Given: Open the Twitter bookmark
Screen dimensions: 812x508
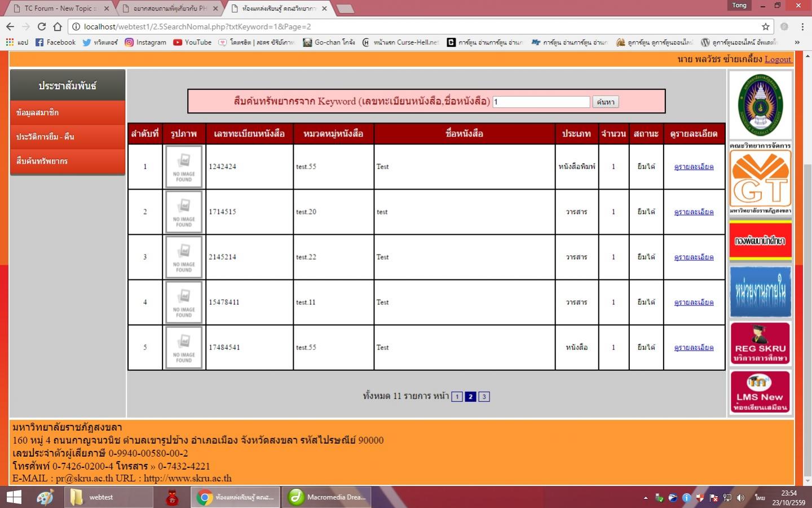Looking at the screenshot, I should (x=100, y=42).
